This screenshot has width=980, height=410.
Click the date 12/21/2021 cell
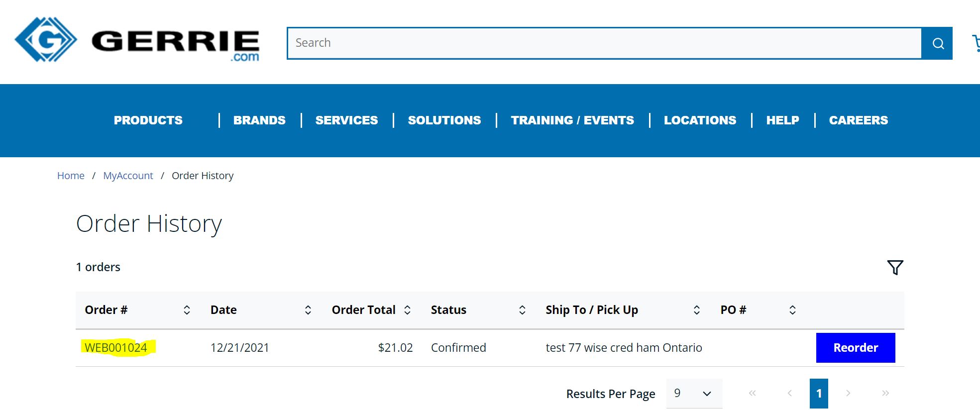[x=239, y=347]
